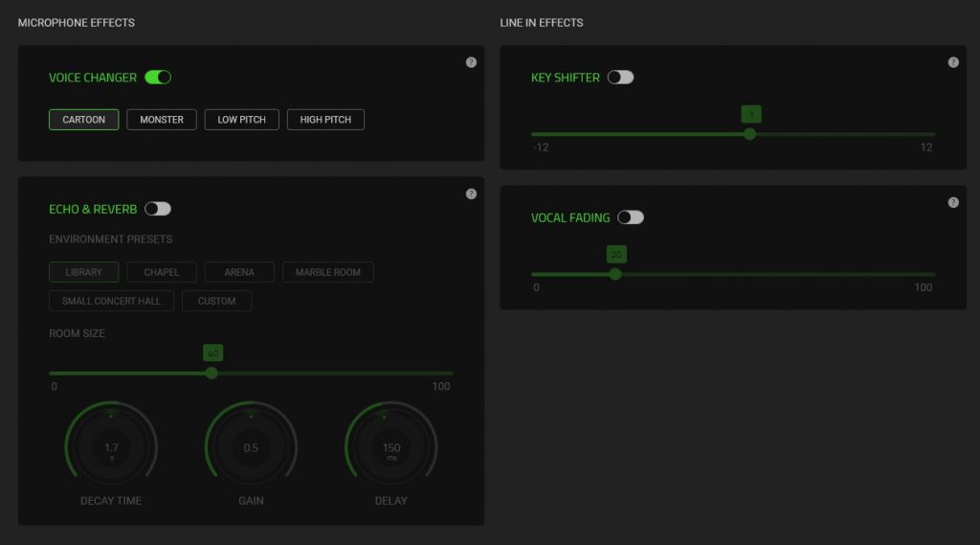The width and height of the screenshot is (980, 545).
Task: Click the Room Size slider handle
Action: tap(212, 373)
